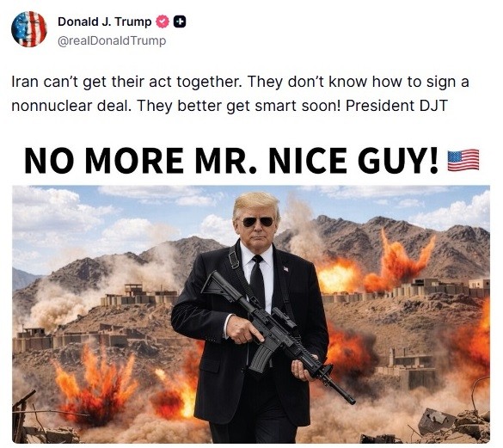Image resolution: width=503 pixels, height=448 pixels.
Task: Click the American flag emoji in headline
Action: point(463,160)
